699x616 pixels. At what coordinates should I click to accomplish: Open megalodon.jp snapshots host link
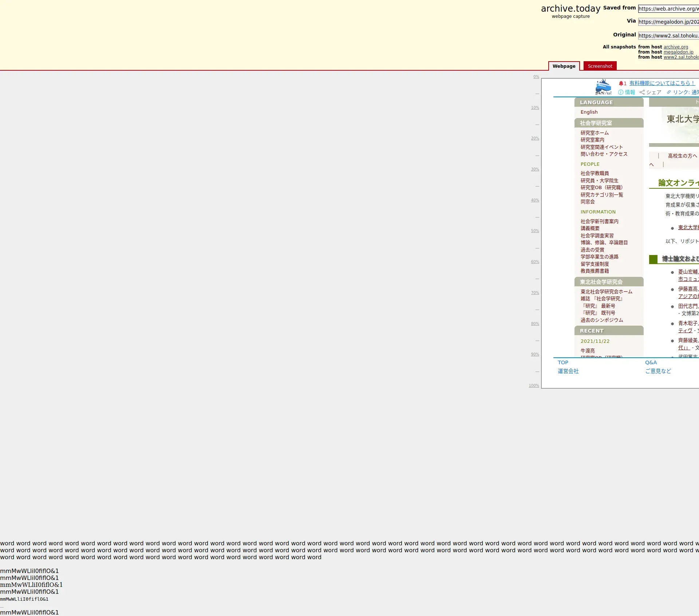point(678,52)
